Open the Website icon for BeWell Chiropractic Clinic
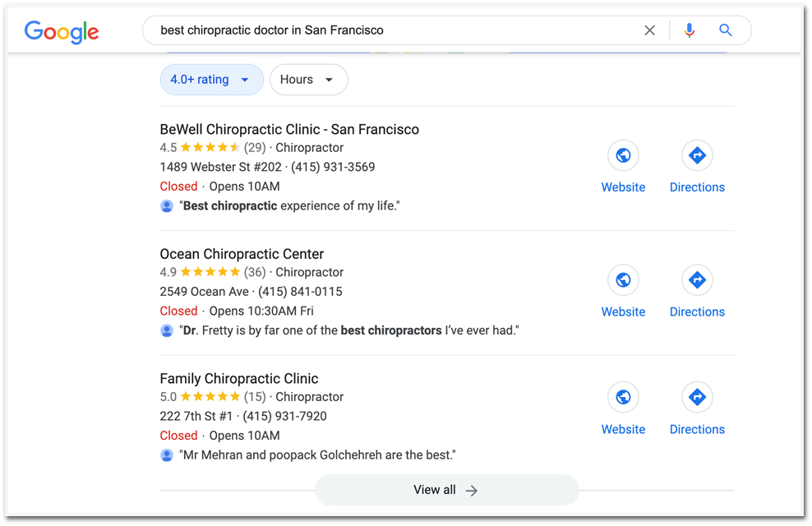 [623, 155]
